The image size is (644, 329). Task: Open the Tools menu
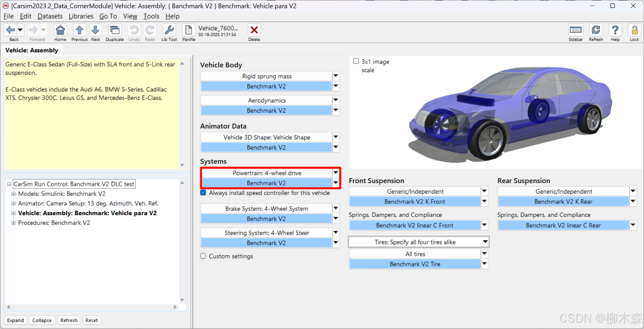point(151,16)
